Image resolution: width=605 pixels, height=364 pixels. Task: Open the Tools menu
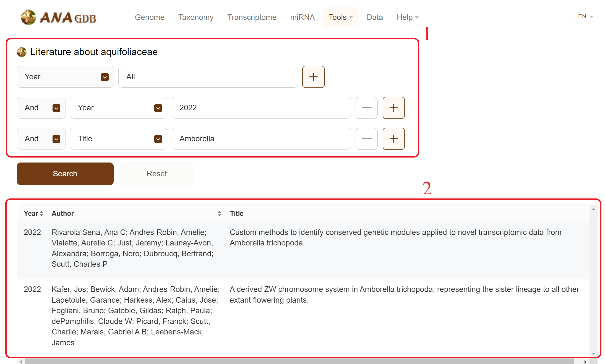pyautogui.click(x=340, y=17)
